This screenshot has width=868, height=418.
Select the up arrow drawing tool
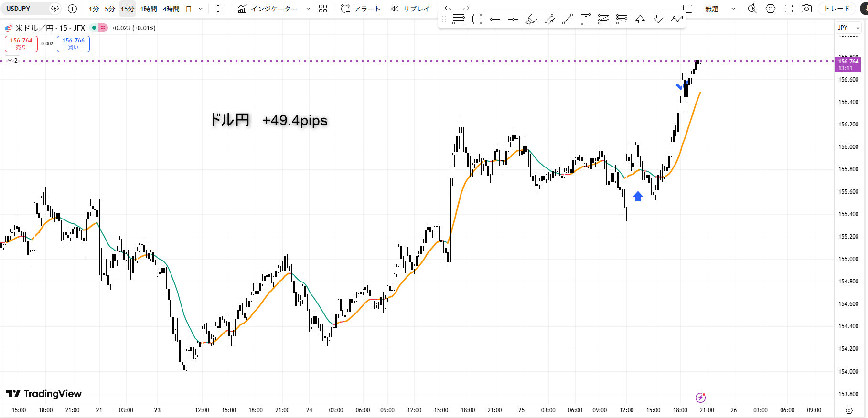(x=640, y=19)
